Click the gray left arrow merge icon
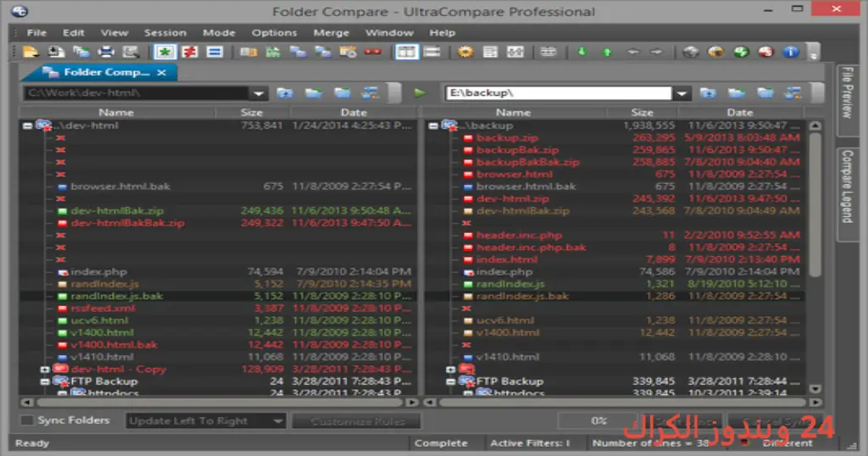 (632, 52)
